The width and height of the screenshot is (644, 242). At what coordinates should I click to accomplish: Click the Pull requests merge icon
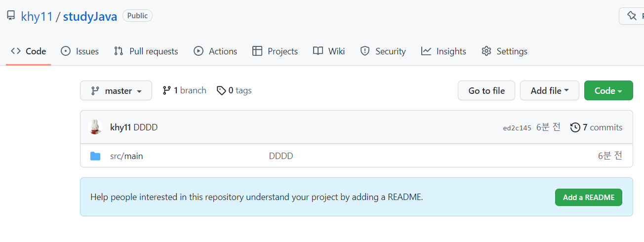pyautogui.click(x=119, y=51)
